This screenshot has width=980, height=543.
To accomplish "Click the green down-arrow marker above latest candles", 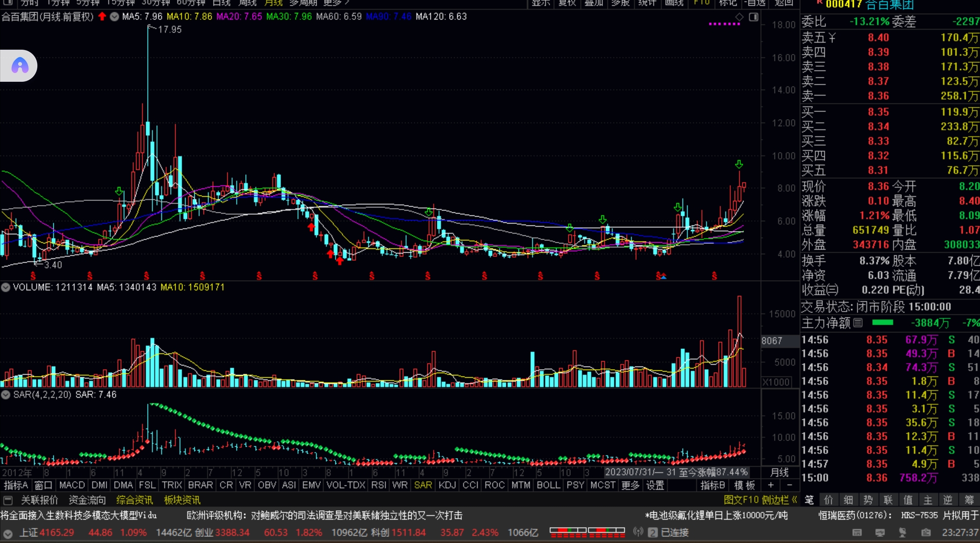I will coord(739,165).
